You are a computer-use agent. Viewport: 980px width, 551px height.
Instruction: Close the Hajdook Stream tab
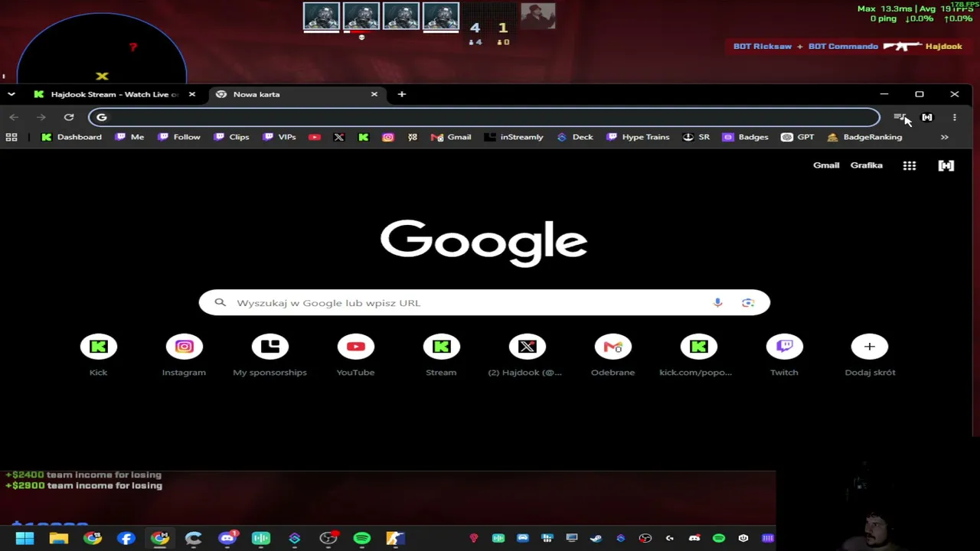pos(191,94)
